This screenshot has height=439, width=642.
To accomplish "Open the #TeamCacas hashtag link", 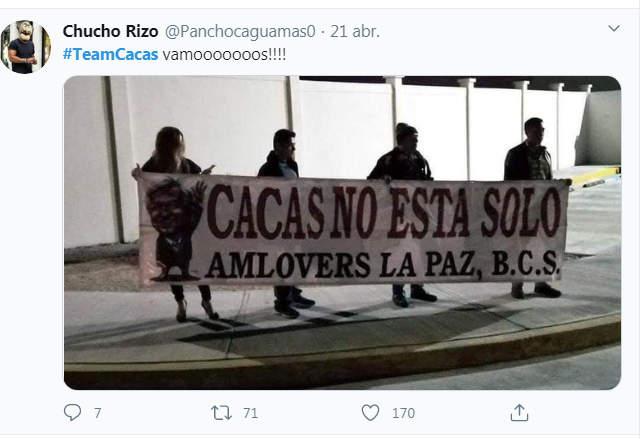I will pyautogui.click(x=110, y=54).
